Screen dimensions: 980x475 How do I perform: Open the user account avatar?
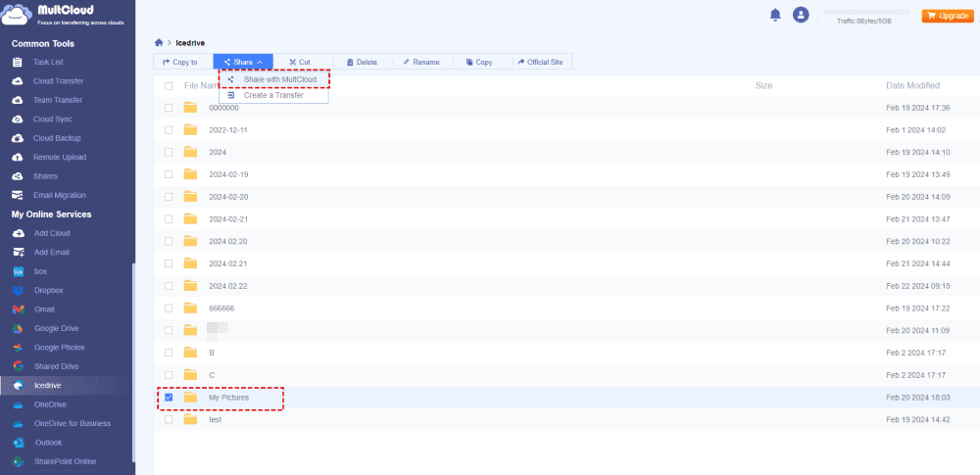click(801, 15)
